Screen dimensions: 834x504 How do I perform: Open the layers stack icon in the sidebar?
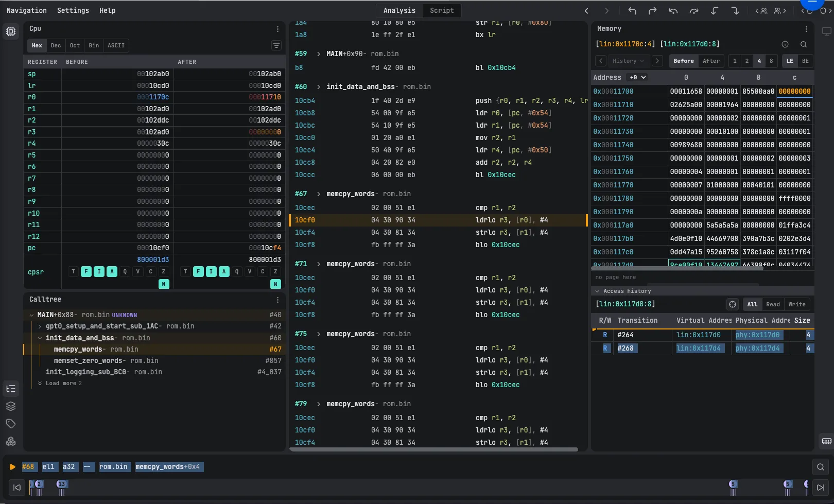(11, 406)
